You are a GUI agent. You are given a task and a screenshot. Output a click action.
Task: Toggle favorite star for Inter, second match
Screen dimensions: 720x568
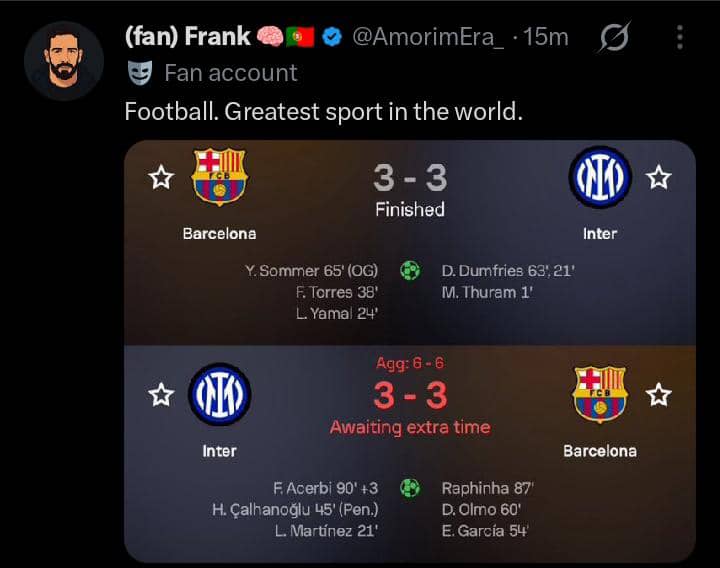point(160,396)
